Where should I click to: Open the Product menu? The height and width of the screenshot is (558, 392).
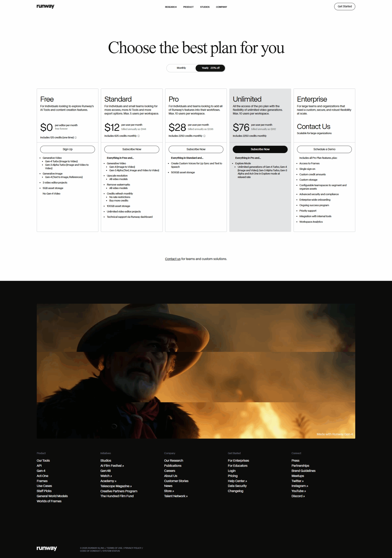coord(188,7)
